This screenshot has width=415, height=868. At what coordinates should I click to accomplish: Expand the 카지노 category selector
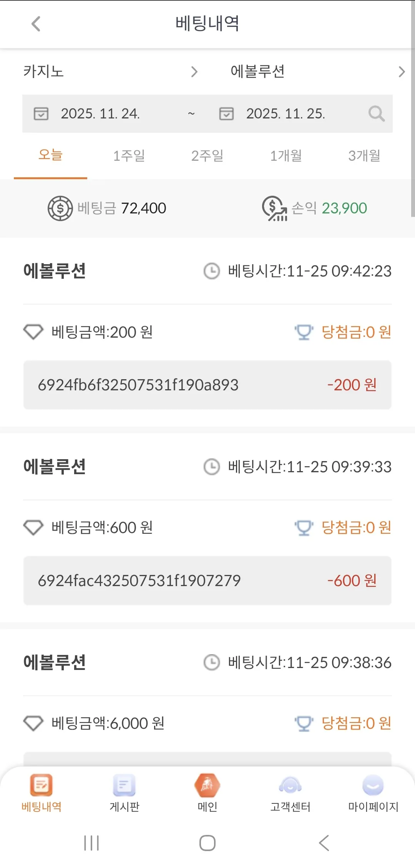[x=111, y=72]
